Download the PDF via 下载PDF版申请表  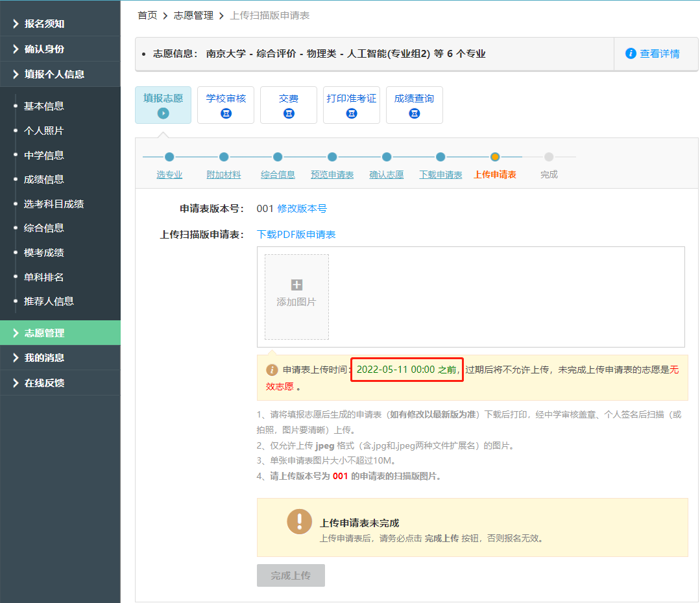(296, 235)
